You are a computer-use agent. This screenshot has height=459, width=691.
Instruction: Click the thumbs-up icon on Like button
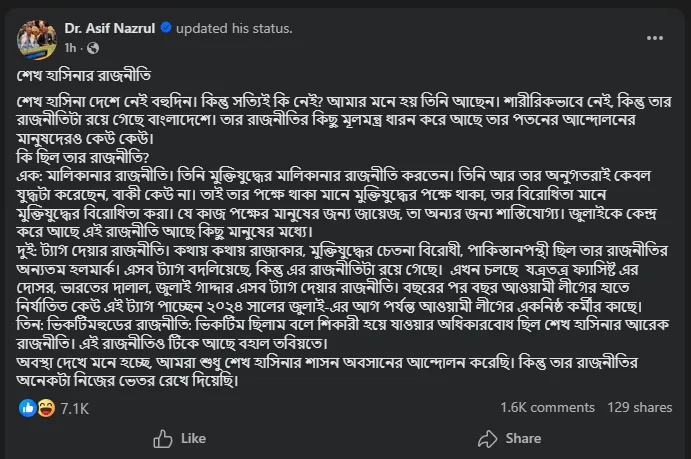pos(163,438)
